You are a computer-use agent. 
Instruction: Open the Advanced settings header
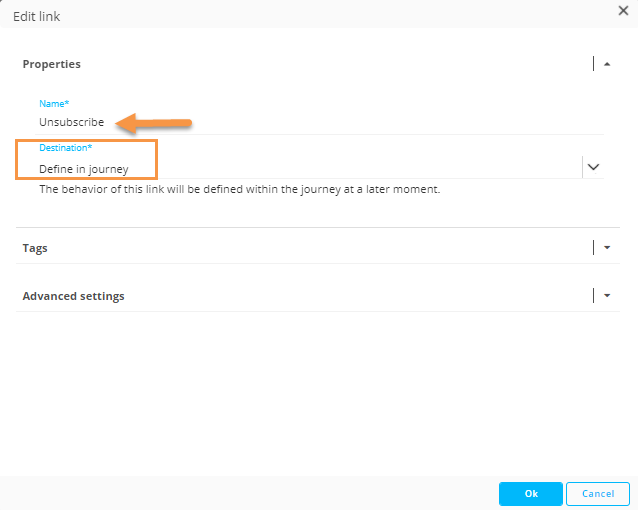coord(73,296)
